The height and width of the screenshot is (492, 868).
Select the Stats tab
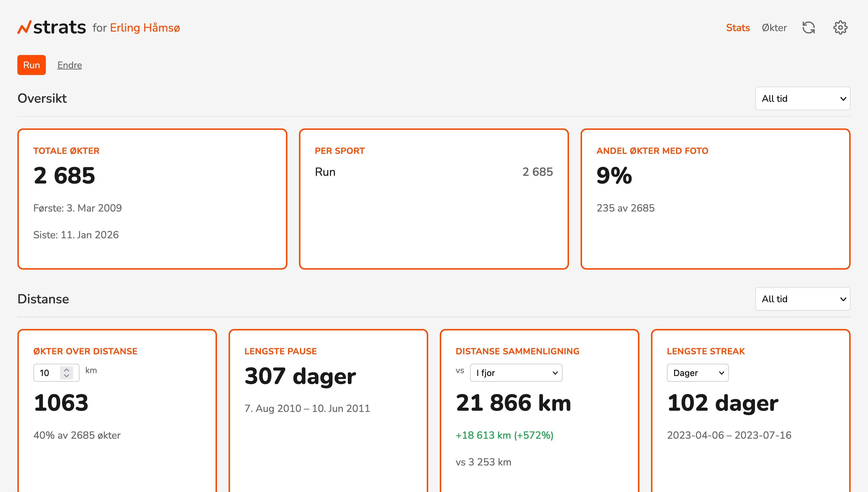pos(738,27)
